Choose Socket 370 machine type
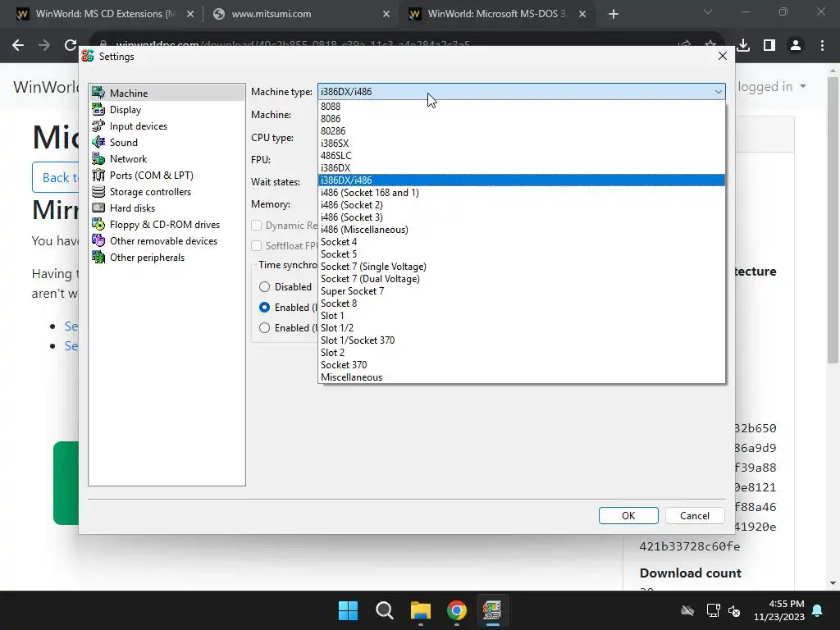Image resolution: width=840 pixels, height=630 pixels. tap(521, 365)
